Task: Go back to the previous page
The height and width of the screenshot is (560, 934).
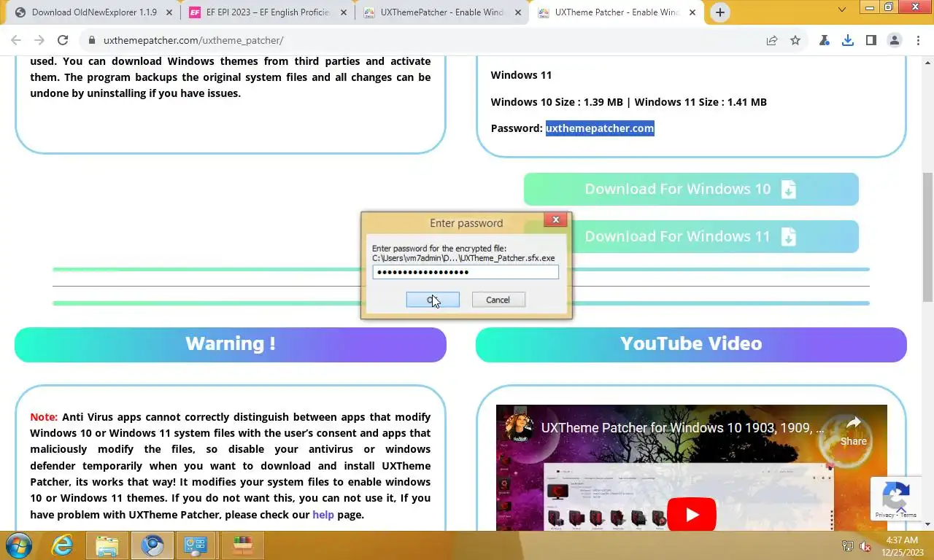Action: pyautogui.click(x=16, y=41)
